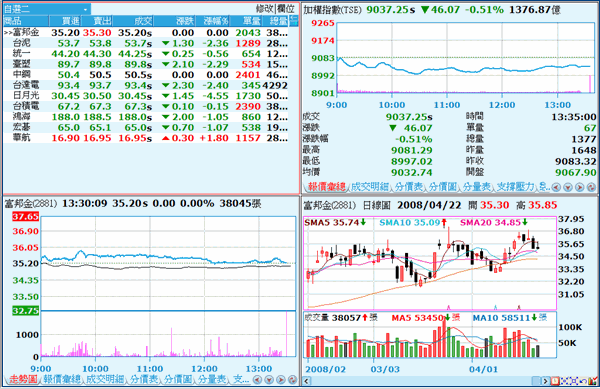Screen dimensions: 600x389
Task: Expand the small dropdown at the watchlist header's right edge
Action: tap(294, 21)
